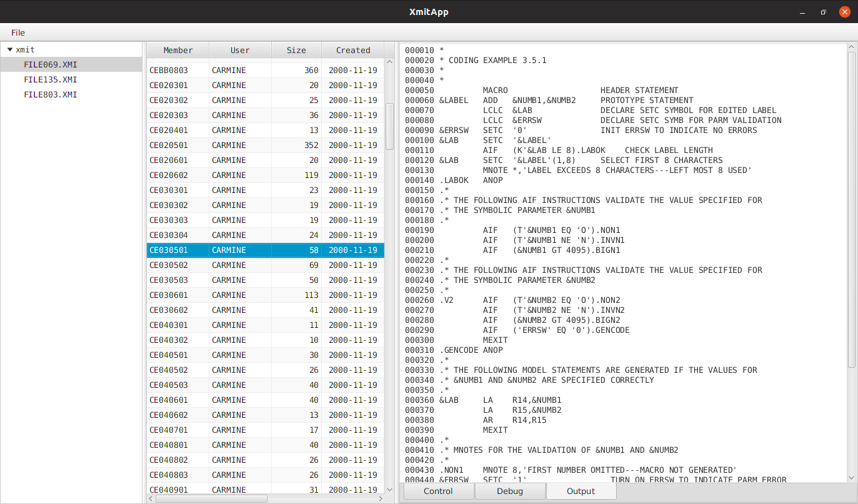Select member row CE030503
858x504 pixels.
click(266, 280)
